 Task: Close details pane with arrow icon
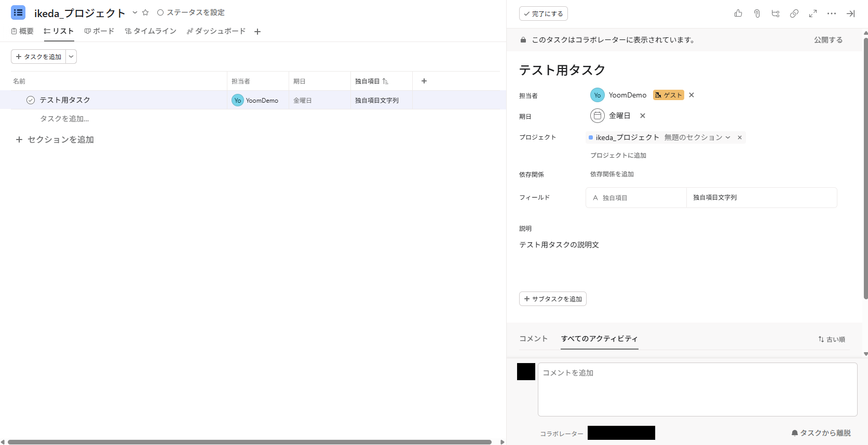pos(850,13)
